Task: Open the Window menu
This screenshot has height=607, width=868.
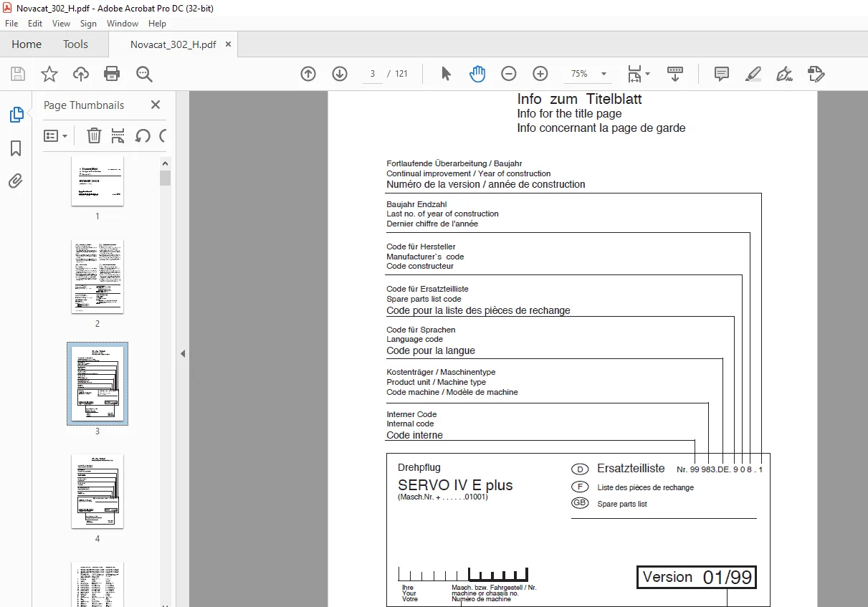Action: (x=123, y=24)
